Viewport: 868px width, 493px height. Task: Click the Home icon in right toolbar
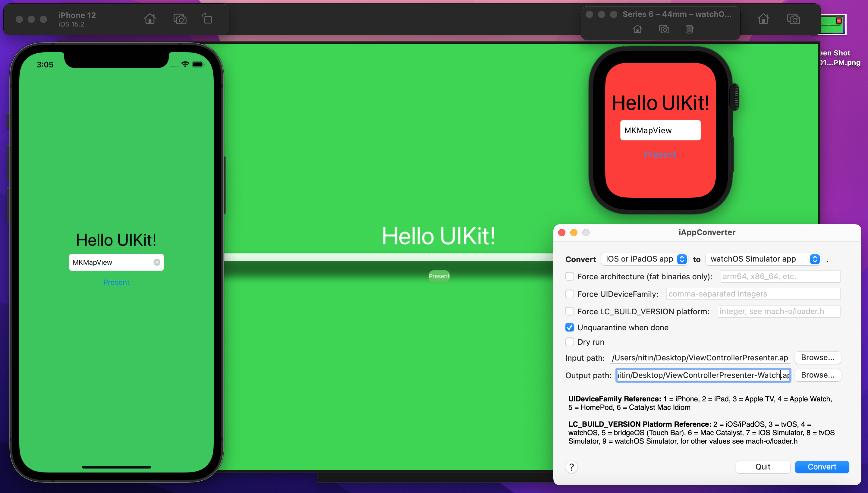pyautogui.click(x=763, y=19)
